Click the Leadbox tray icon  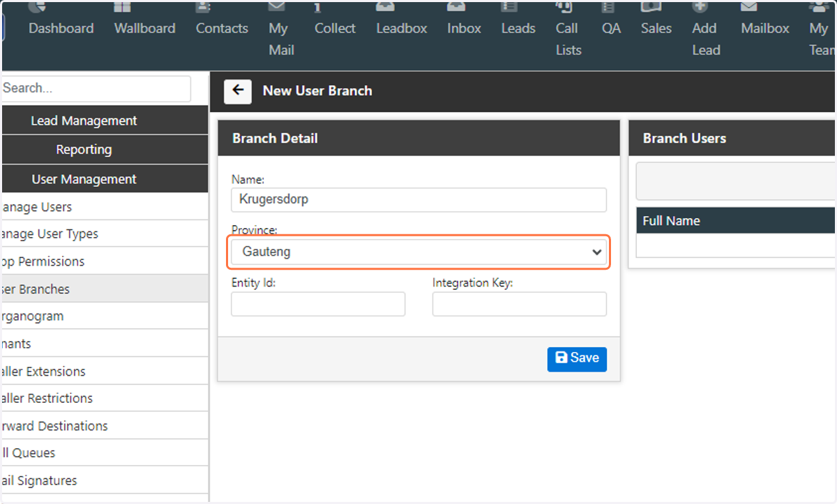(x=385, y=7)
